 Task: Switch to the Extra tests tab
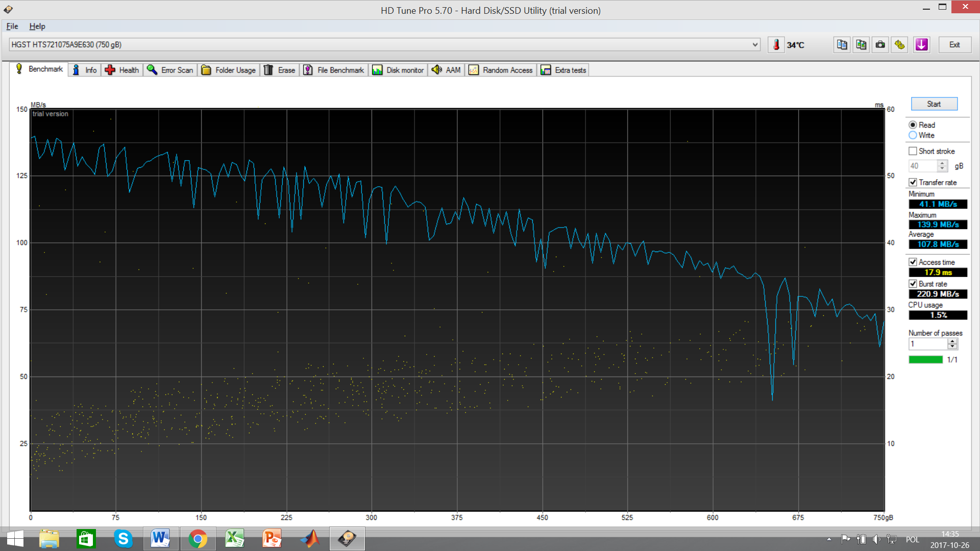[x=563, y=70]
